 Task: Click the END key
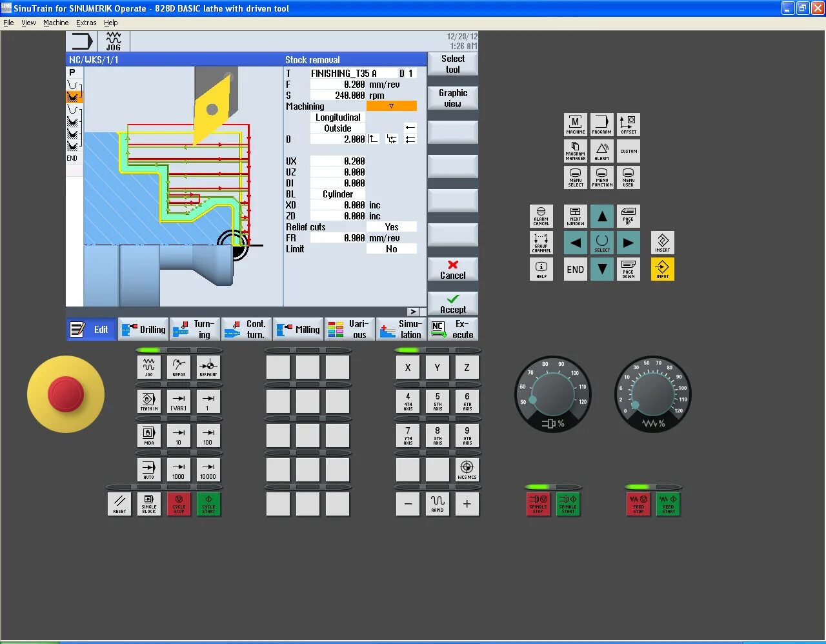tap(575, 269)
